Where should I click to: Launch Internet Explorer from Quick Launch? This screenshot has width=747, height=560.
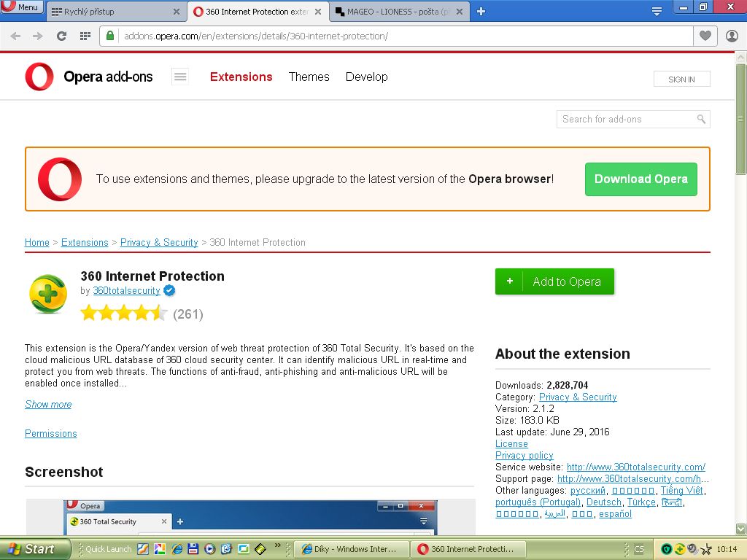177,549
